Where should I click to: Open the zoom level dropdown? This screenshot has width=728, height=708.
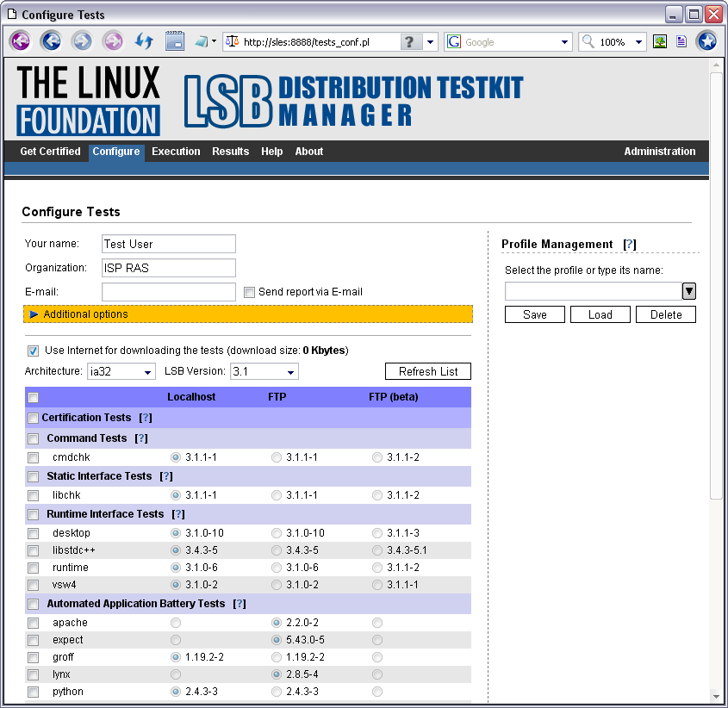pyautogui.click(x=638, y=42)
